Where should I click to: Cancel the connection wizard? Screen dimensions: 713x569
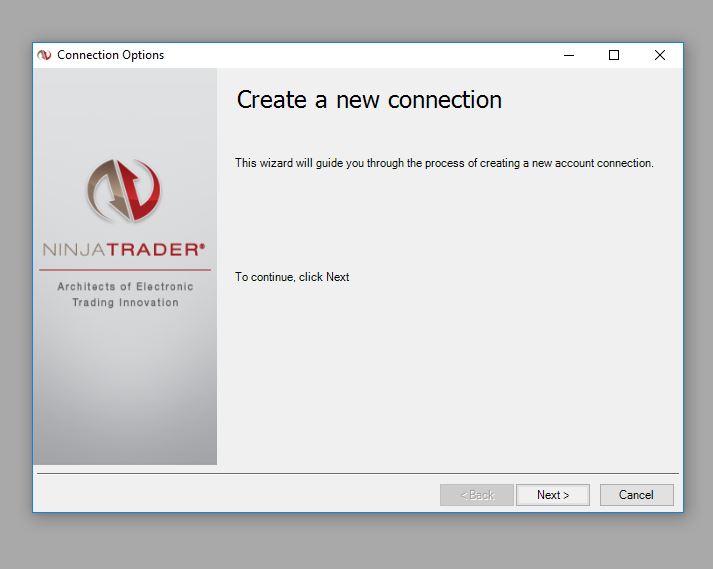(636, 495)
